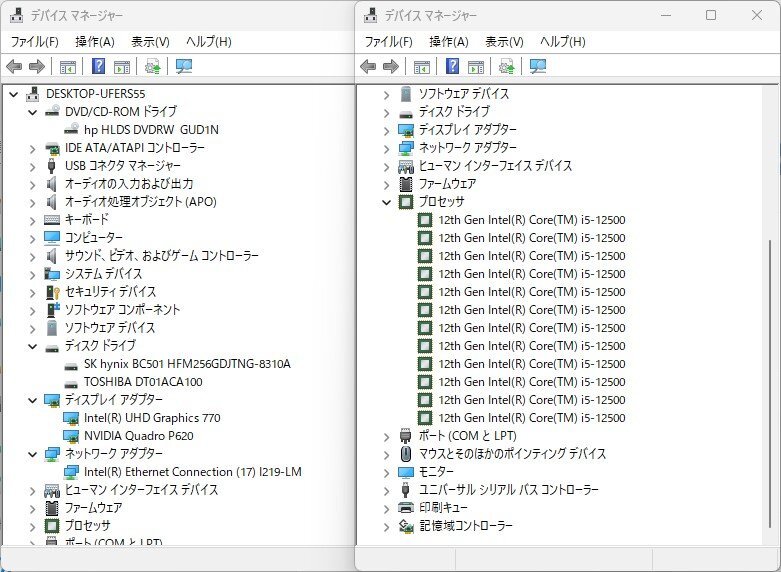Select the TOSHIBA DT01ACA100 disk
Viewport: 781px width, 572px height.
(143, 382)
